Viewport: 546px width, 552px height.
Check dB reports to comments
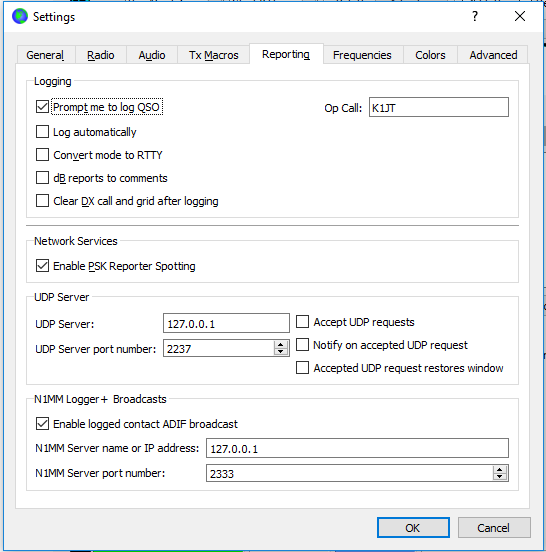point(42,178)
